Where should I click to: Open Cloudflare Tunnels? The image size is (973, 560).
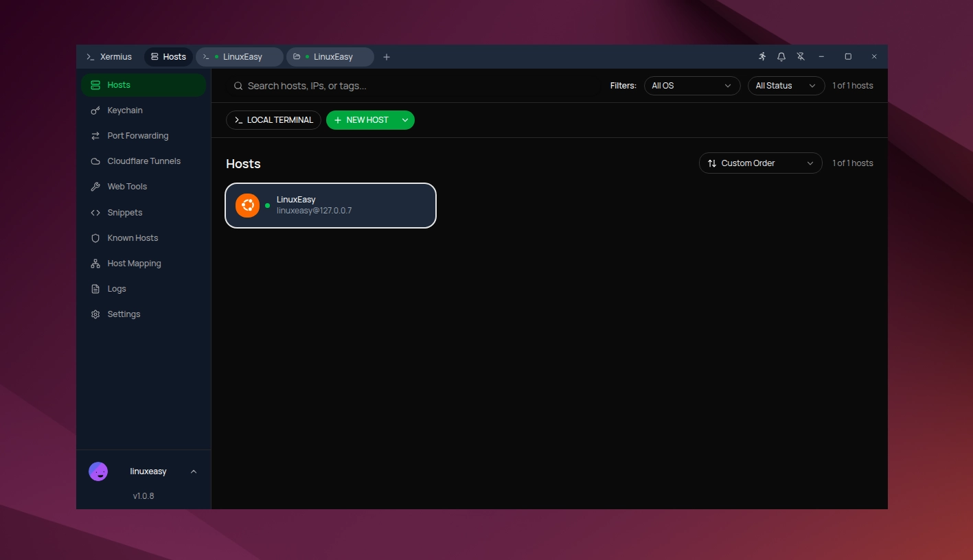tap(142, 161)
